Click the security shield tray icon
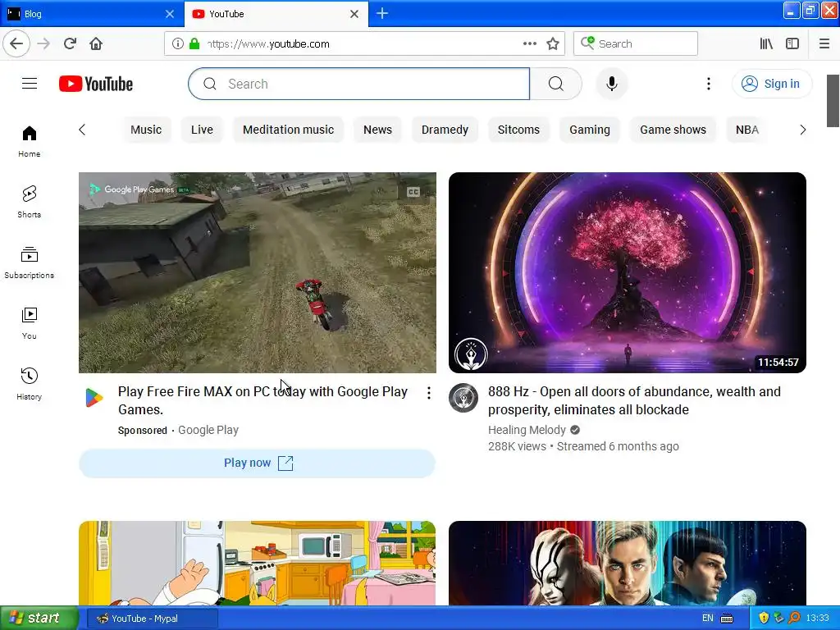Viewport: 840px width, 630px height. (764, 619)
